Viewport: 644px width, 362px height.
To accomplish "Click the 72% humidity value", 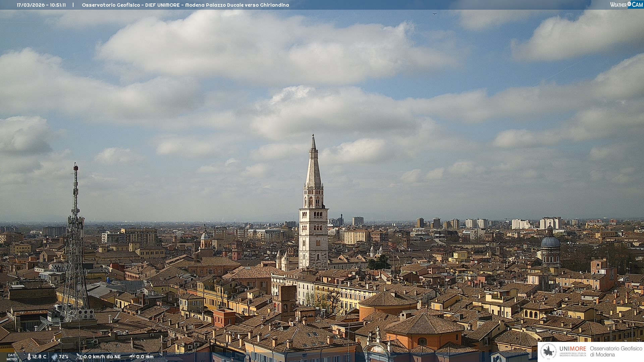I will tap(64, 357).
